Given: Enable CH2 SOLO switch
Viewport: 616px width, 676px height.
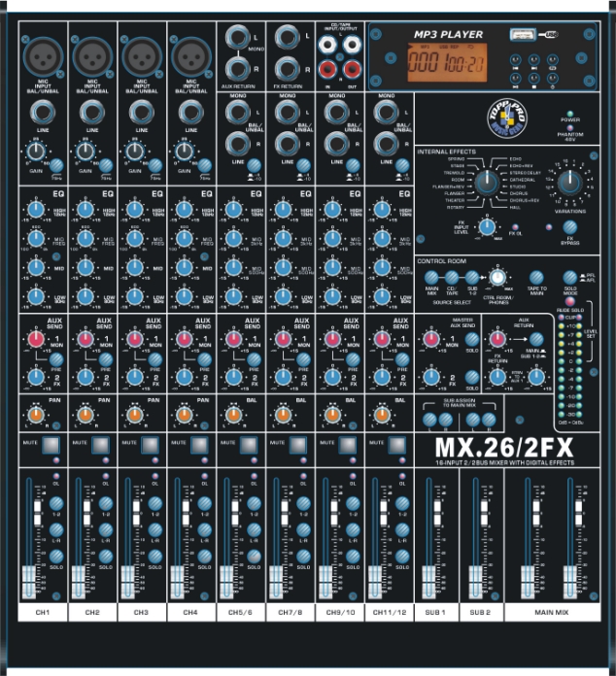Looking at the screenshot, I should coord(106,557).
